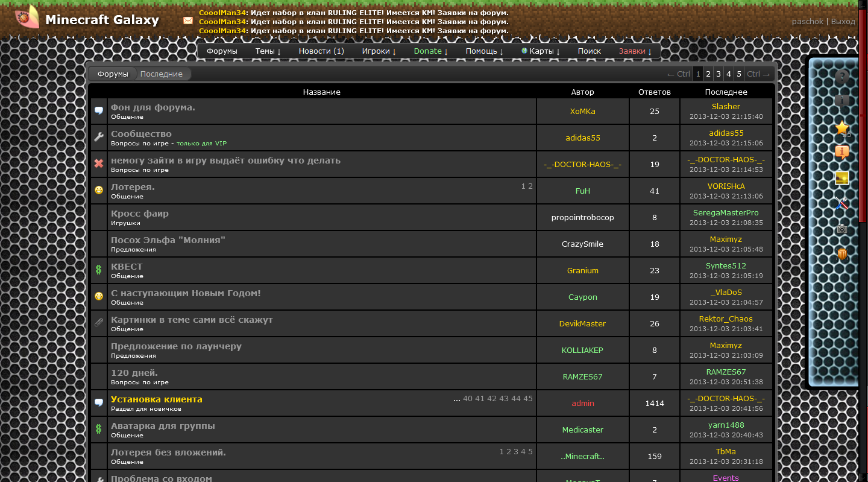
Task: Open the gold star favorites icon
Action: point(842,128)
